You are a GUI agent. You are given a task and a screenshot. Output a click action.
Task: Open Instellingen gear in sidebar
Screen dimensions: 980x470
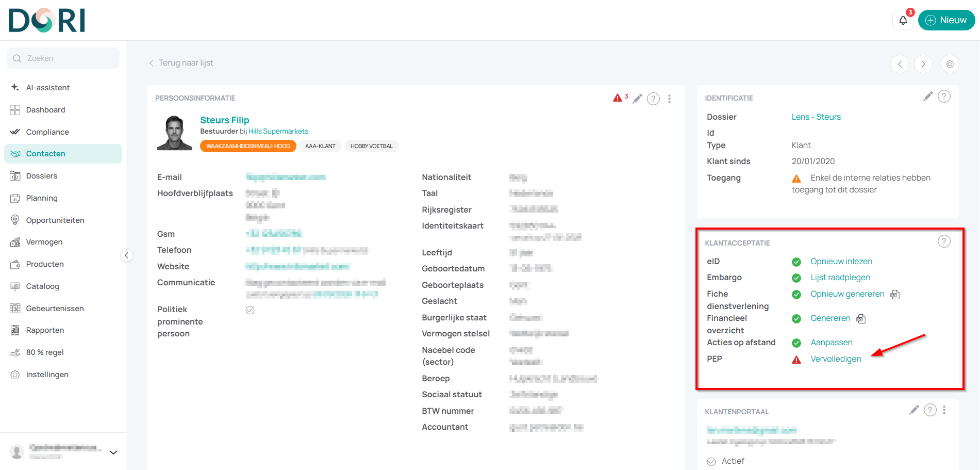[15, 375]
